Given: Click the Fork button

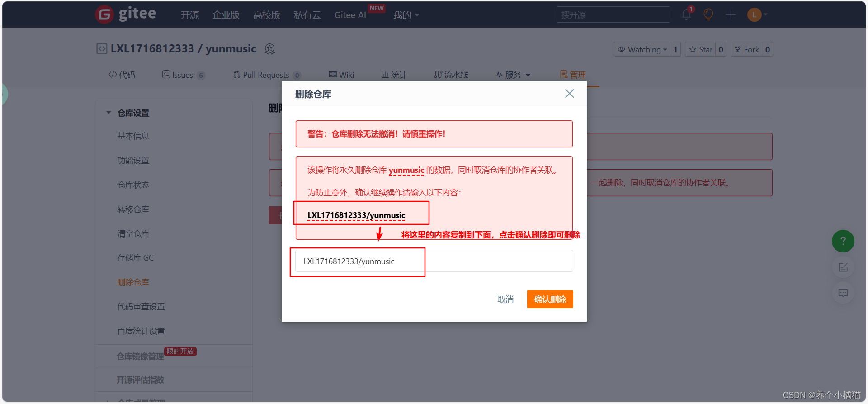Looking at the screenshot, I should (747, 49).
